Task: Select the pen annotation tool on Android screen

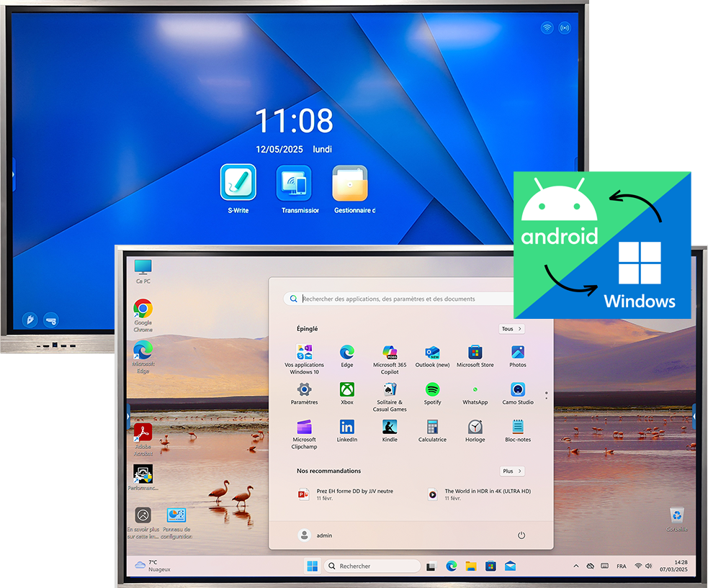Action: click(x=30, y=320)
